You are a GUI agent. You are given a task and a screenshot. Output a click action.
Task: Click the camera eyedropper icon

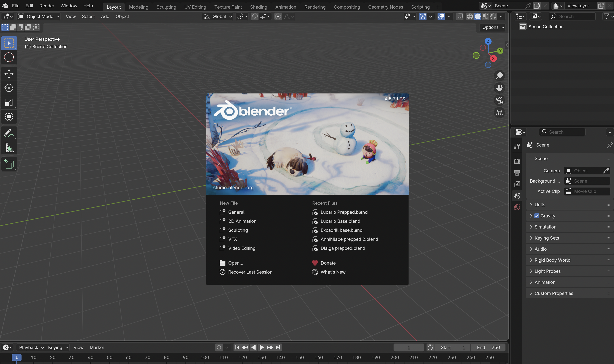pos(606,171)
